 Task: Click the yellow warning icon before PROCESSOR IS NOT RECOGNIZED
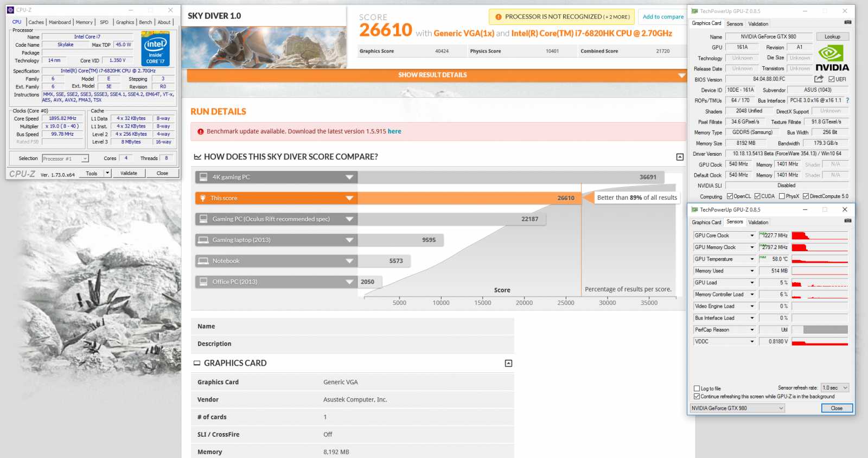point(498,17)
